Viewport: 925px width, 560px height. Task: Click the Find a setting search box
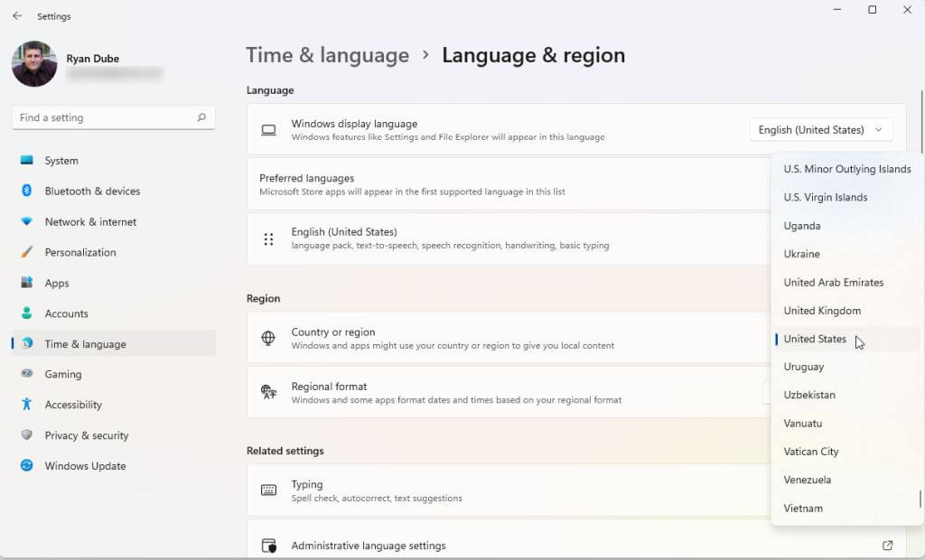(104, 117)
